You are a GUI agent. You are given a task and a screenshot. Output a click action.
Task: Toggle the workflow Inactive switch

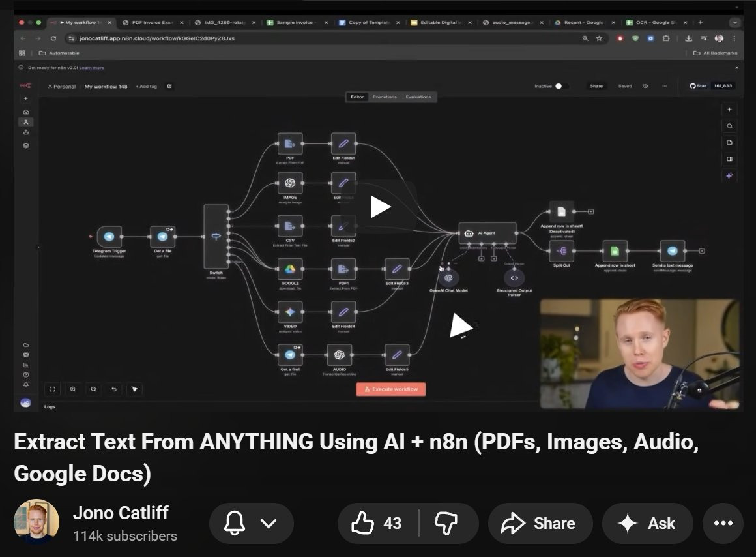pyautogui.click(x=561, y=86)
